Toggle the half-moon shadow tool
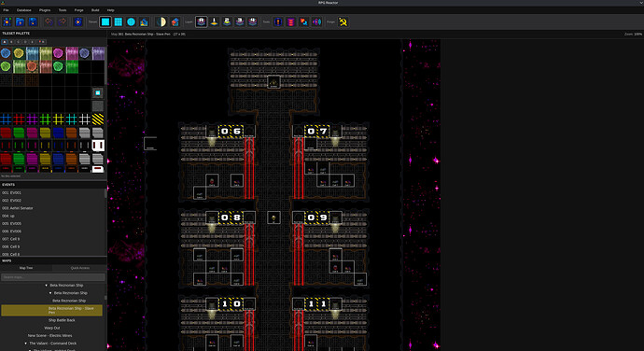This screenshot has height=351, width=644. [161, 21]
